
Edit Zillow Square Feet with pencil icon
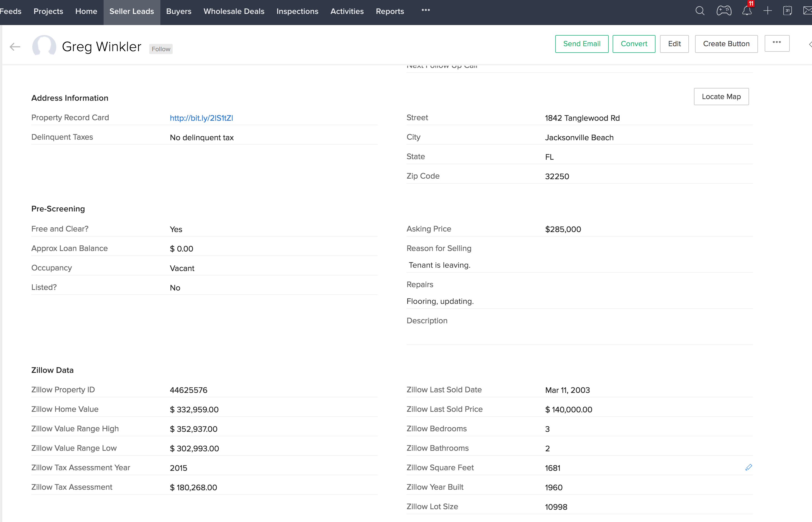[x=749, y=467]
